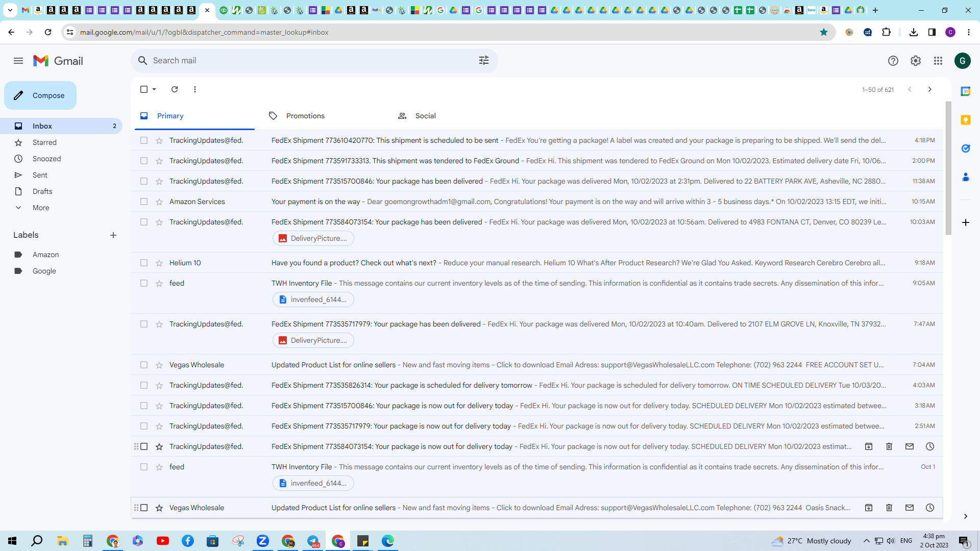
Task: Open Google Contacts in side panel
Action: (x=966, y=177)
